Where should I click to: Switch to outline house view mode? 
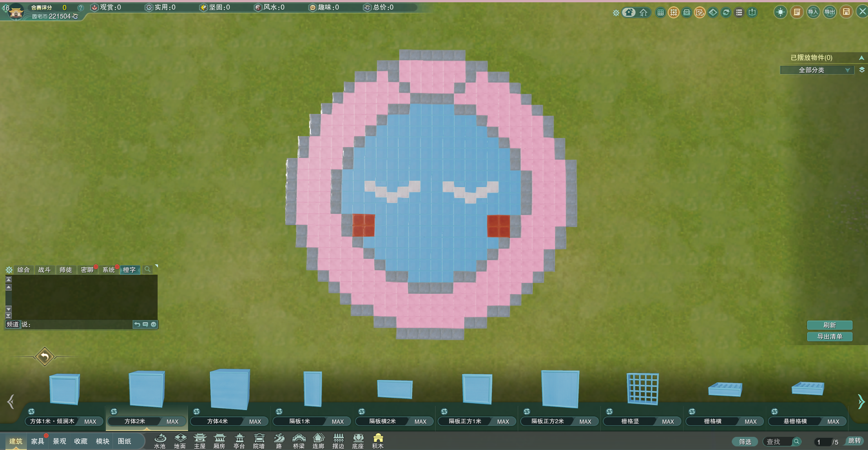[644, 13]
